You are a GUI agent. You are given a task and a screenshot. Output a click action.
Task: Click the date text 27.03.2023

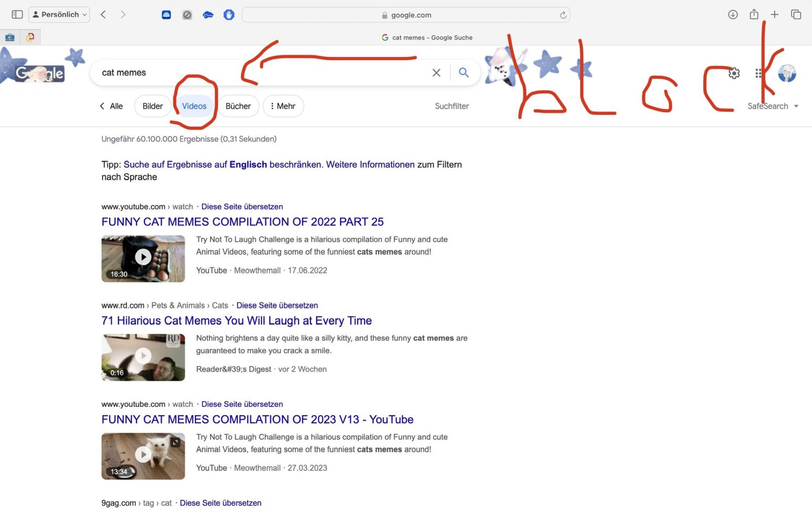click(x=308, y=468)
